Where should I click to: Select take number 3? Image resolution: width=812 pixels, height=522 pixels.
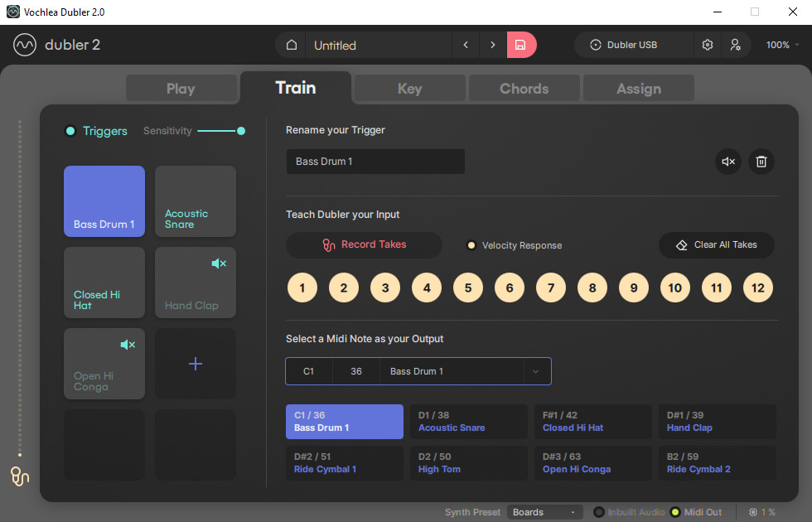click(385, 288)
